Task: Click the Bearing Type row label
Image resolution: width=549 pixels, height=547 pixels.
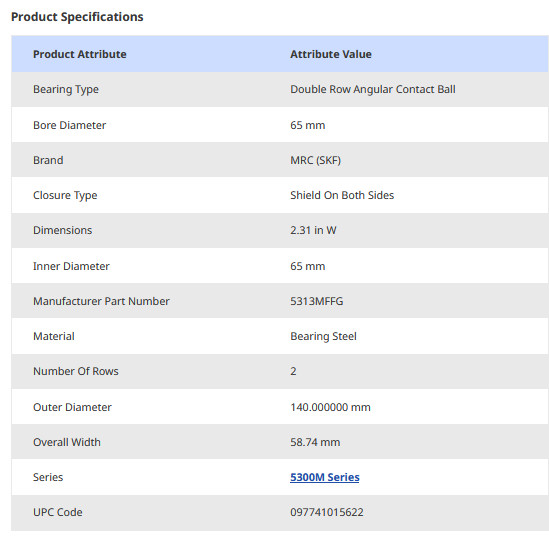Action: pos(66,90)
